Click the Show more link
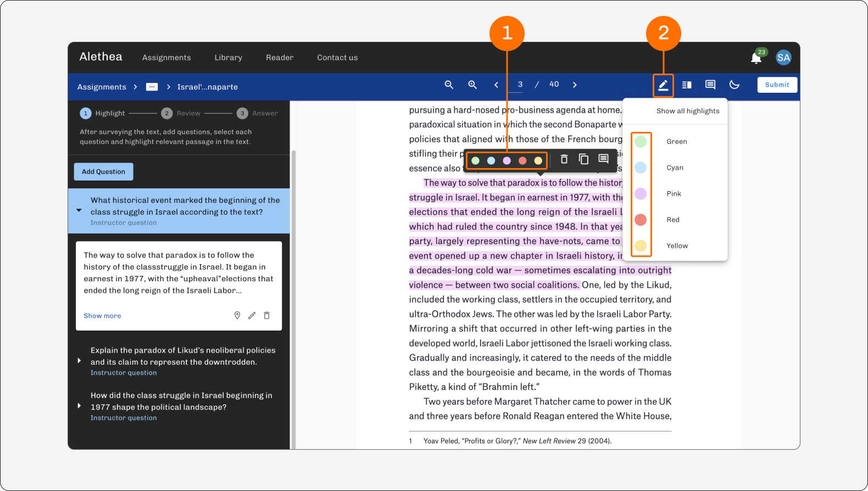Viewport: 868px width, 491px height. [x=102, y=316]
